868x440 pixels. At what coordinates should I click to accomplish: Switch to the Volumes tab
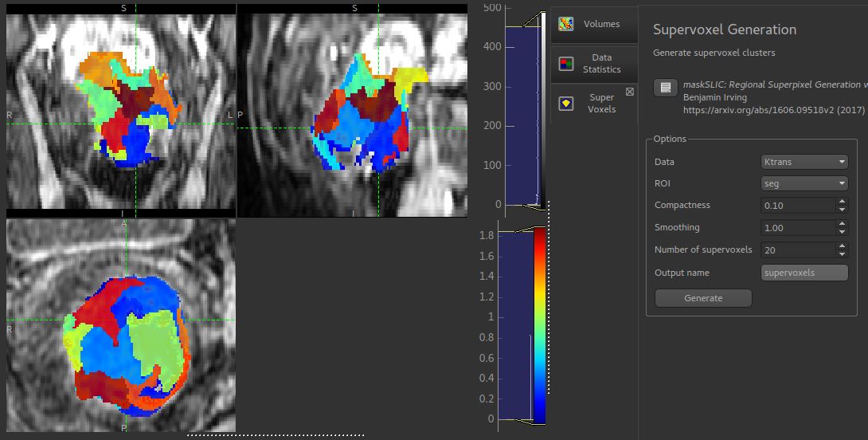(x=594, y=25)
